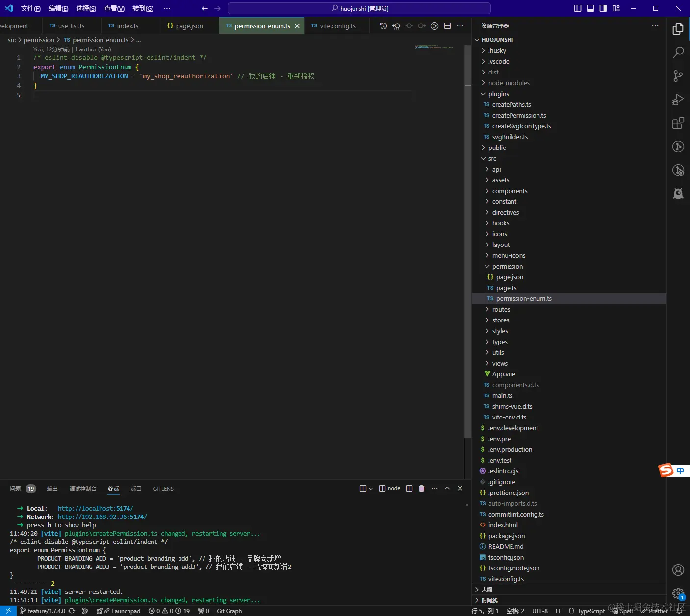Click the remote window icon in status bar
The height and width of the screenshot is (616, 690).
(x=8, y=611)
